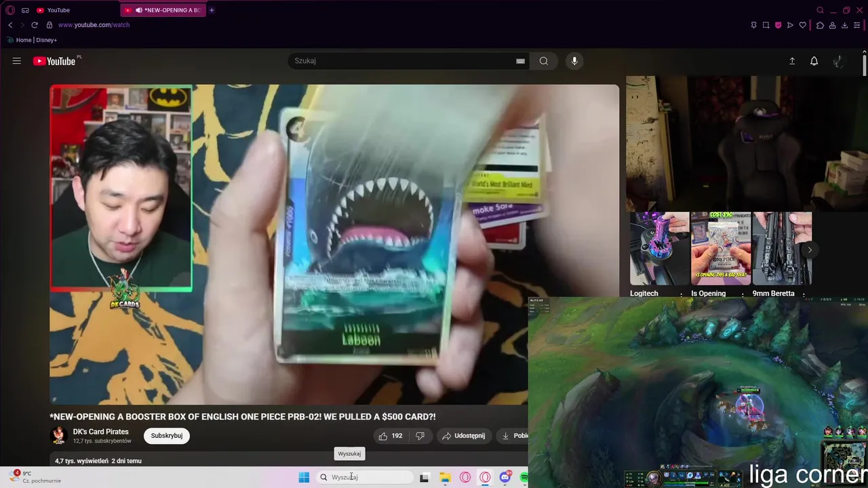Go back to the previous page
This screenshot has width=868, height=488.
(10, 25)
